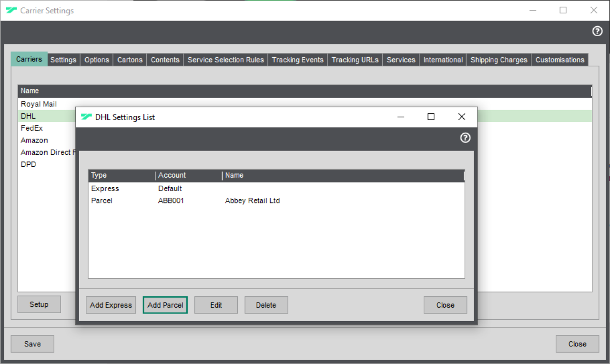Screen dimensions: 610x364
Task: Click Delete in DHL Settings List
Action: pyautogui.click(x=266, y=305)
